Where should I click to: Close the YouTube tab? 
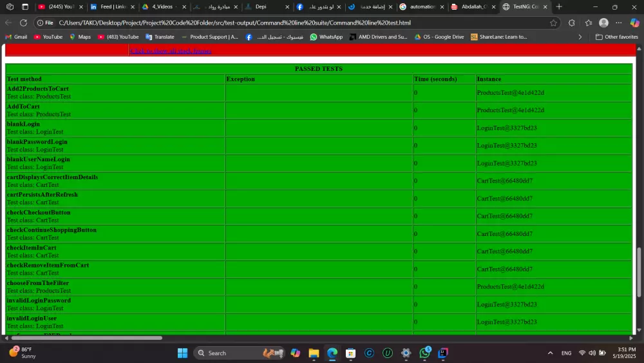pos(81,7)
